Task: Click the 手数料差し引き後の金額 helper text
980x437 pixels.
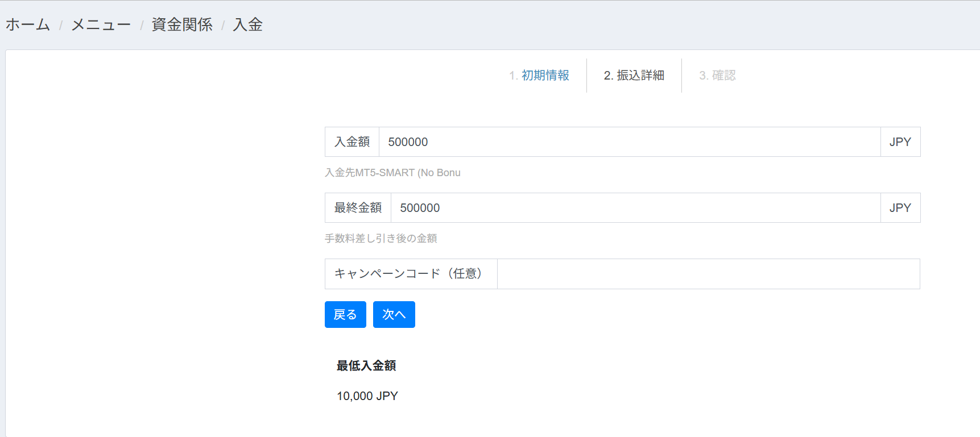Action: (381, 239)
